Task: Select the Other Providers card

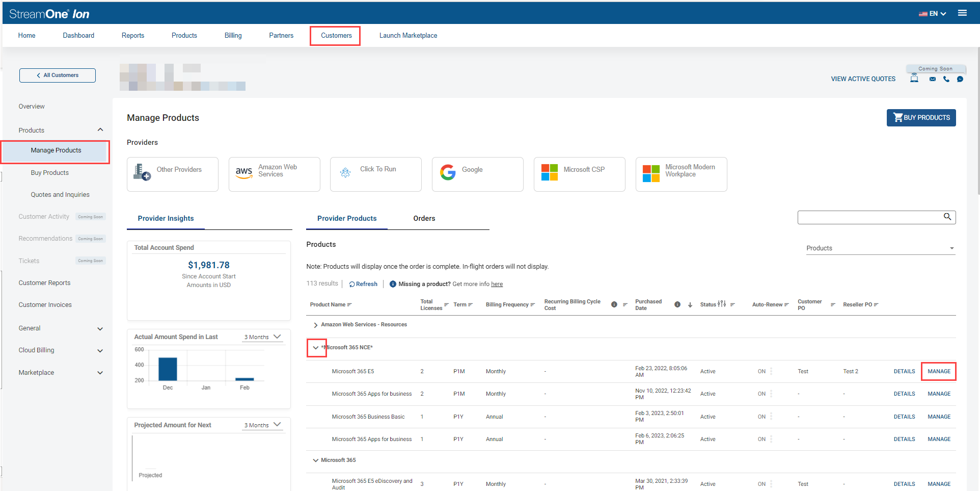Action: click(172, 174)
